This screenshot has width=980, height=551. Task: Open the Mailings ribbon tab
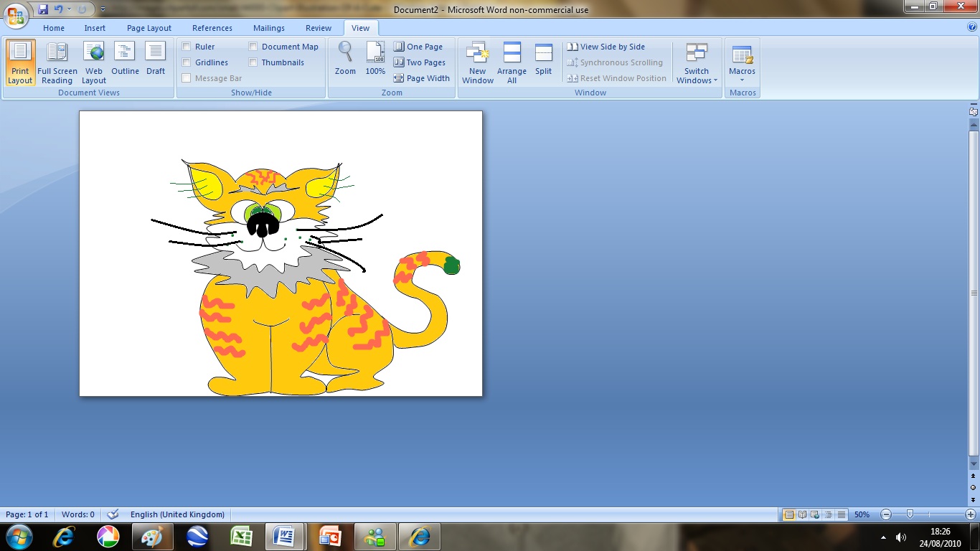pyautogui.click(x=269, y=28)
